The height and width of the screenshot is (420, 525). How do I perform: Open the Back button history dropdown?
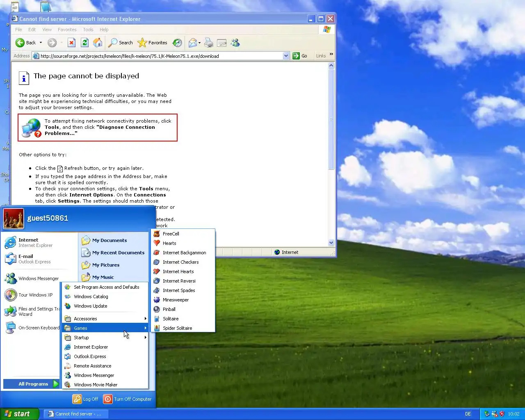41,43
